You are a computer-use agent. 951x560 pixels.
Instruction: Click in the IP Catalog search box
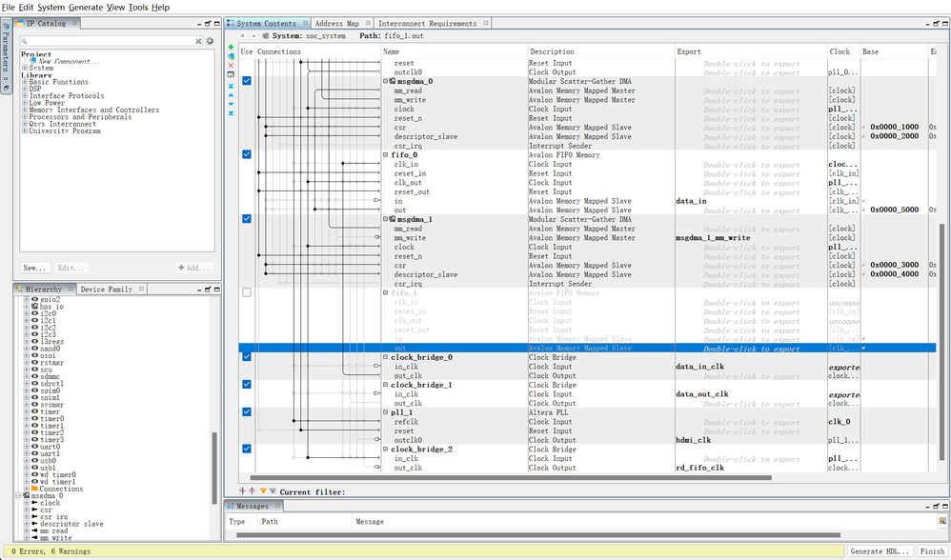click(x=105, y=41)
